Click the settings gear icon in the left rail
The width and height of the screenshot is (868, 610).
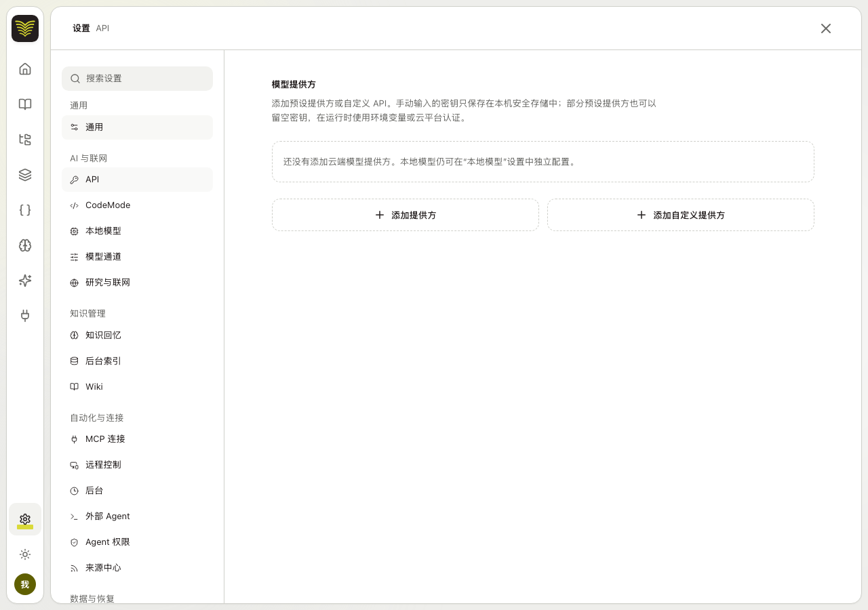[x=25, y=519]
